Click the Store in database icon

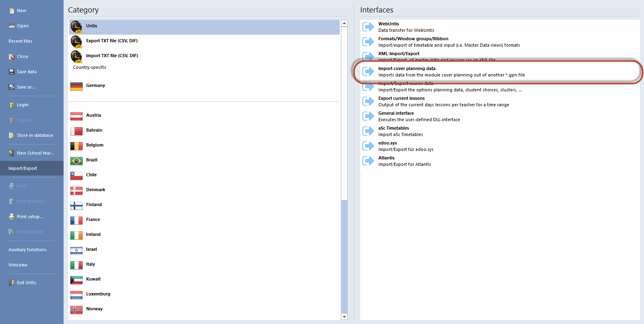(12, 135)
